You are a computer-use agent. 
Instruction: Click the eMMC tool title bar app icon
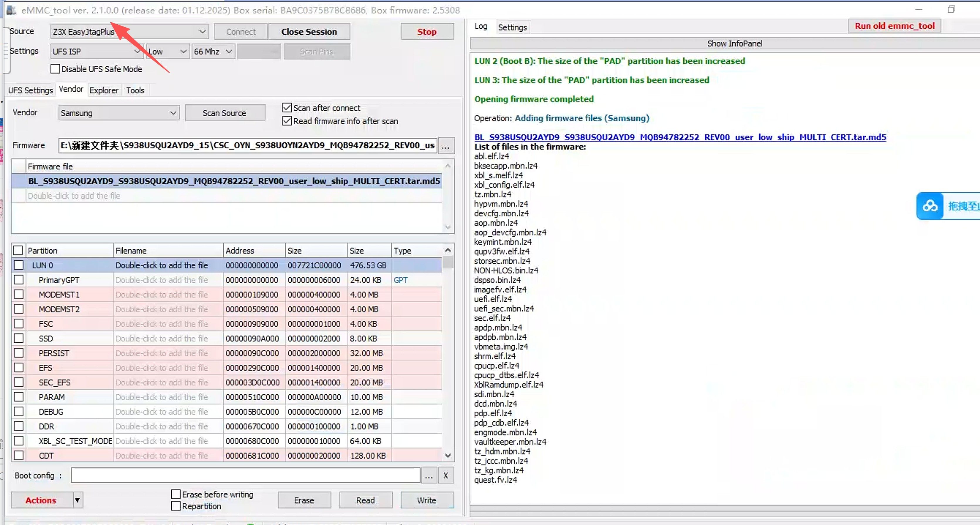[11, 10]
